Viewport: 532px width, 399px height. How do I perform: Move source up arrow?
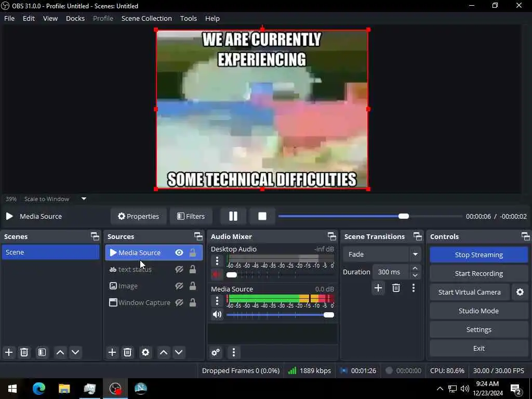164,352
